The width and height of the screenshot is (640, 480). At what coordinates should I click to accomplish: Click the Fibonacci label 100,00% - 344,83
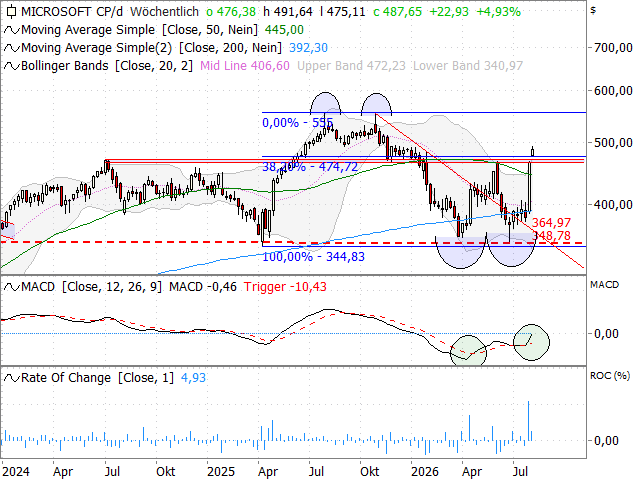click(x=313, y=257)
